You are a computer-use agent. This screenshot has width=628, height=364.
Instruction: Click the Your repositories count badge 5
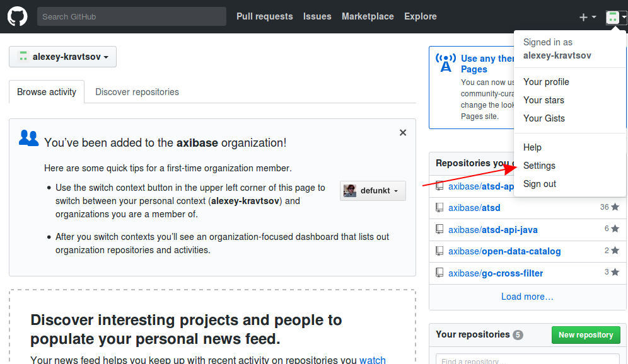coord(518,335)
